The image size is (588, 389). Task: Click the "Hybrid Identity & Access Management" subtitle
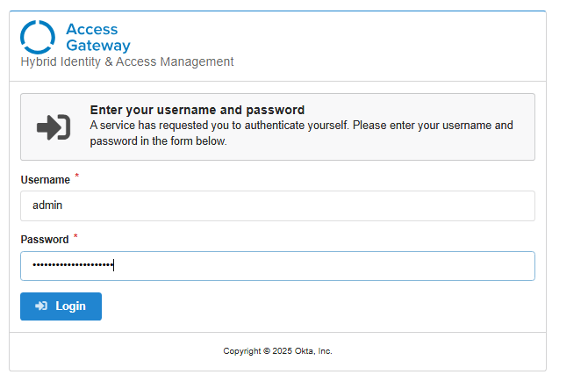(x=127, y=62)
